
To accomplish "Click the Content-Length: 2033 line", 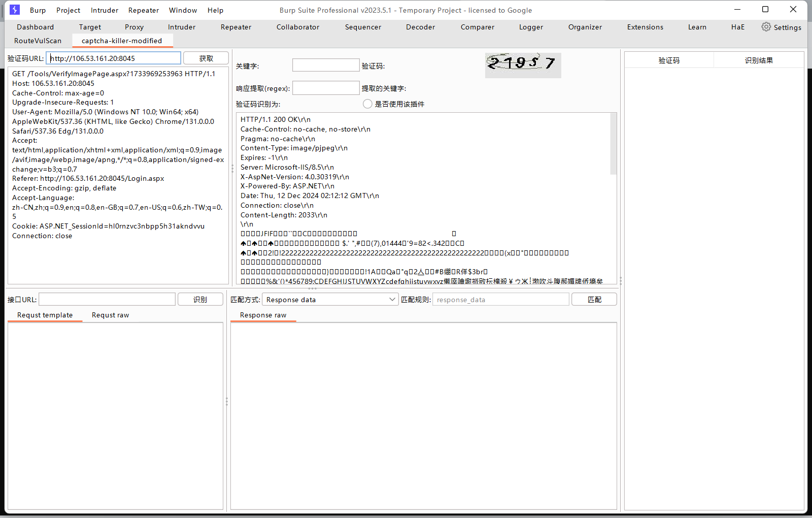I will click(x=284, y=215).
